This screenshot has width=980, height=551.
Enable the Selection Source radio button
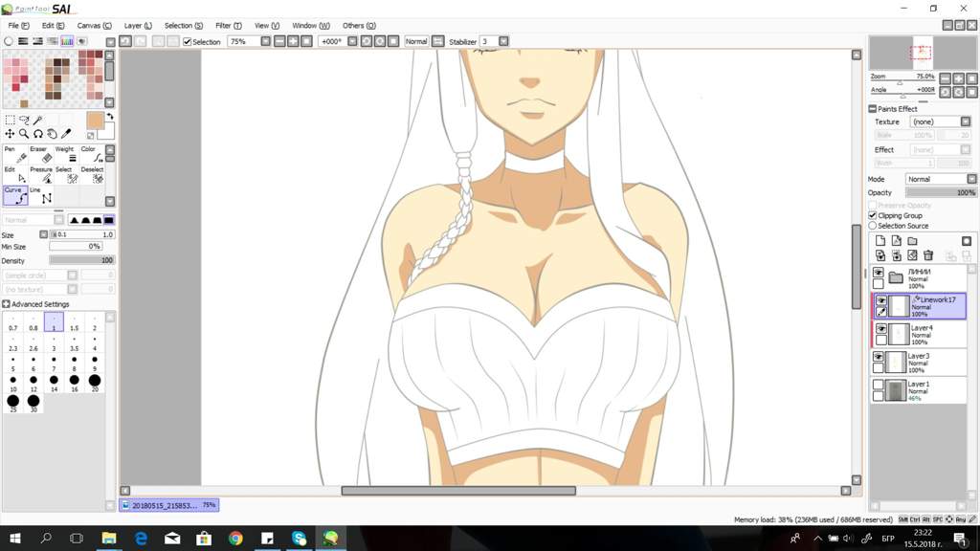coord(873,226)
